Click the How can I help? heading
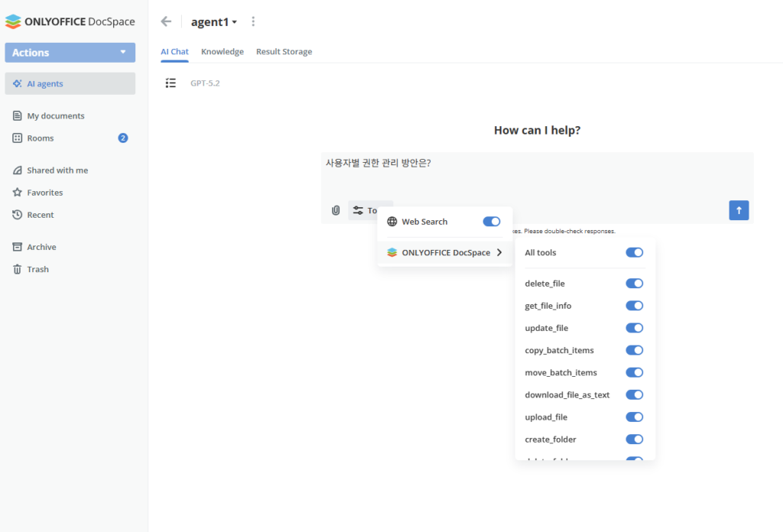The image size is (783, 532). (537, 130)
